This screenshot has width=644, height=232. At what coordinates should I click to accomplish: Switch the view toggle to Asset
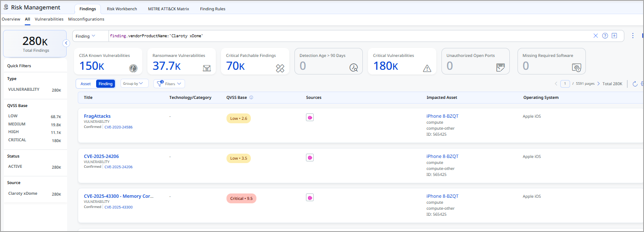coord(86,84)
